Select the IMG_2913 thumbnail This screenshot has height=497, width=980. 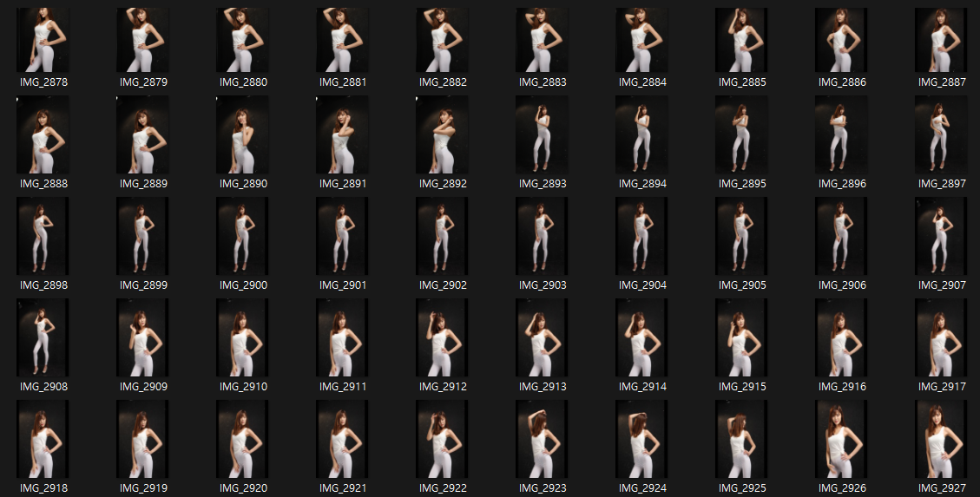(x=543, y=337)
